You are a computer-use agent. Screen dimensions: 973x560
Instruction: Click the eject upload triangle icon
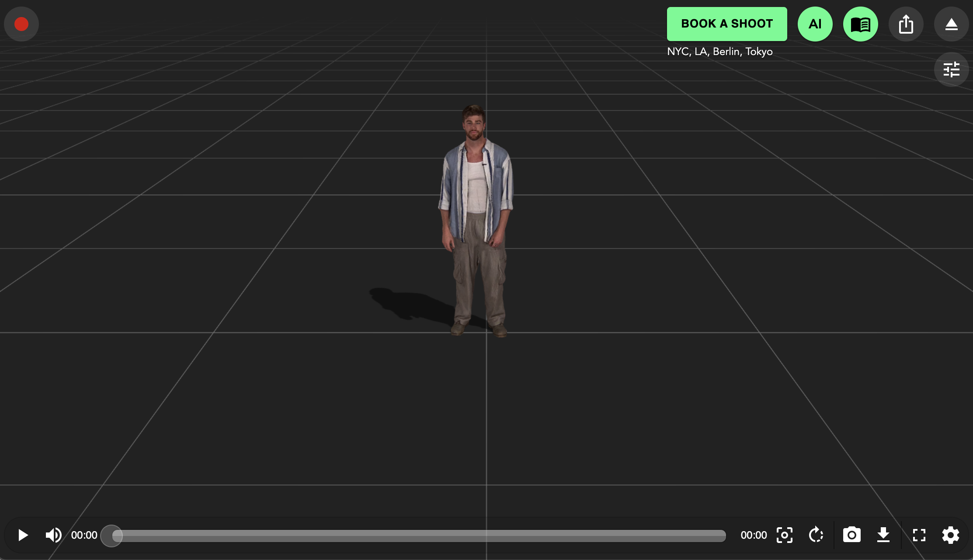tap(951, 24)
